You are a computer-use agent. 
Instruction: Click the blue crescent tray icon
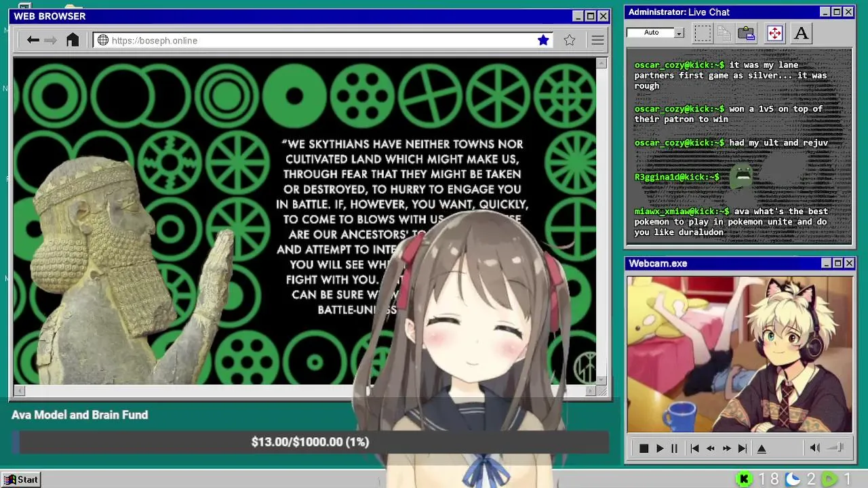(x=792, y=479)
